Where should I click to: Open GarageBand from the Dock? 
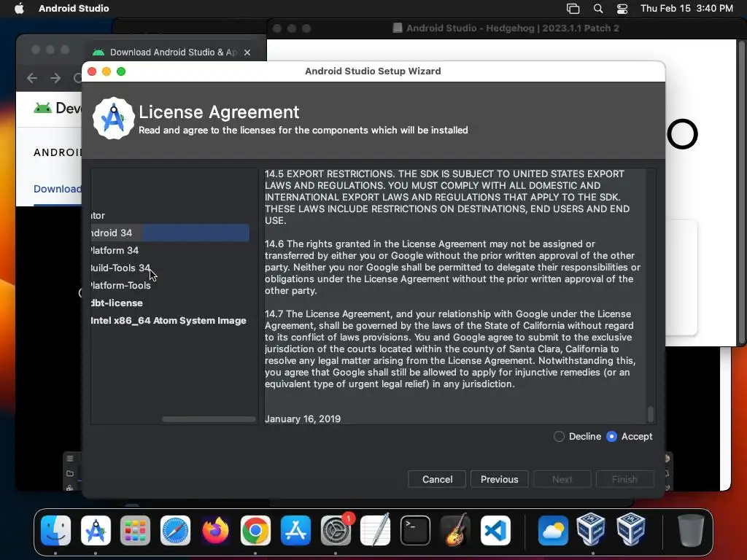[455, 530]
